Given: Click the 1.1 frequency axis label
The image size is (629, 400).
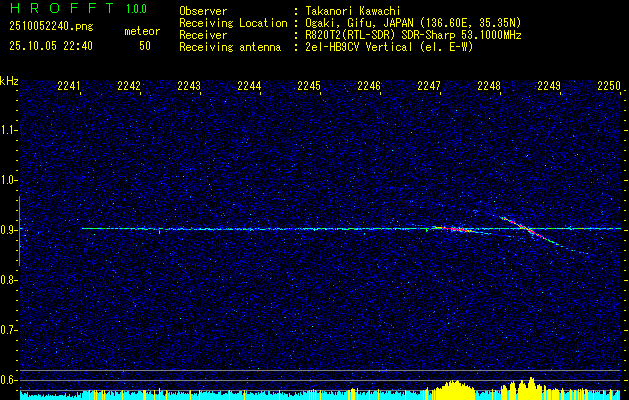Looking at the screenshot, I should [x=8, y=130].
